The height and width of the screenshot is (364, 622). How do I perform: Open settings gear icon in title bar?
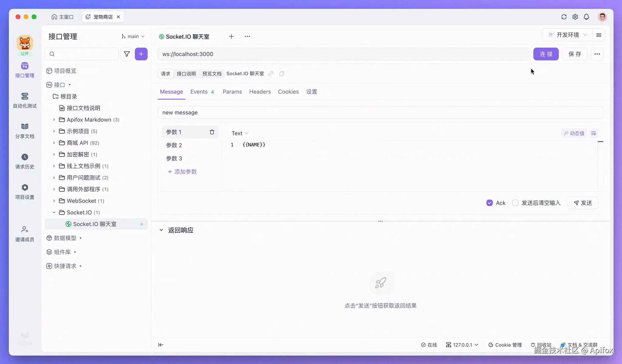(x=575, y=17)
